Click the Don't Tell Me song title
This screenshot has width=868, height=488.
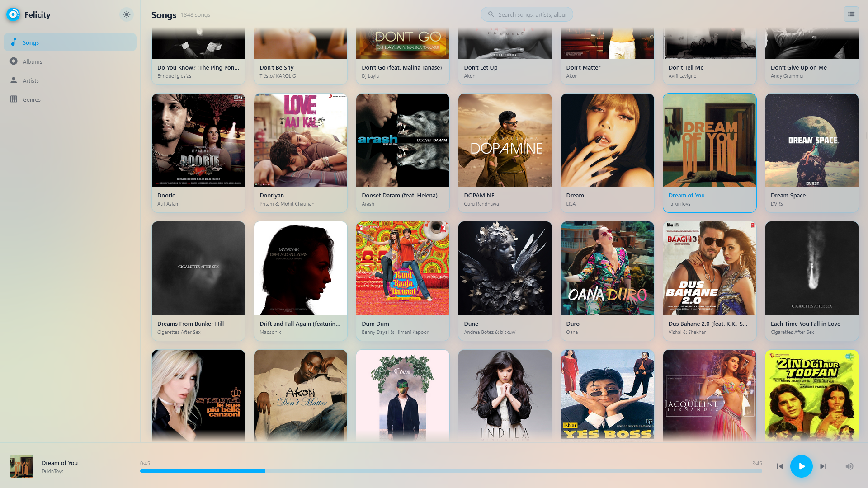686,67
